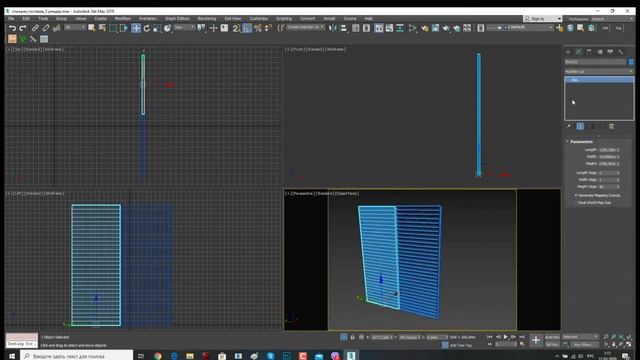Activate the Select and Scale tool
The height and width of the screenshot is (360, 640).
click(157, 28)
